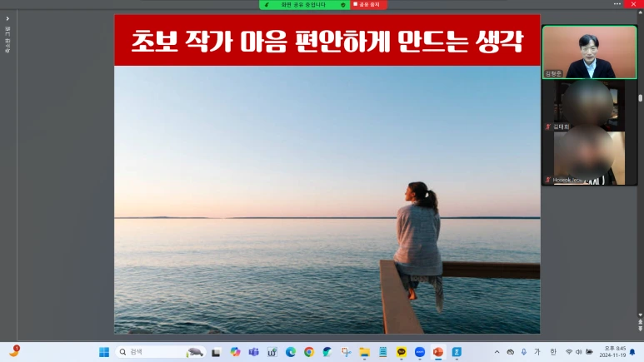
Task: Open the Task View taskbar icon
Action: pyautogui.click(x=216, y=352)
